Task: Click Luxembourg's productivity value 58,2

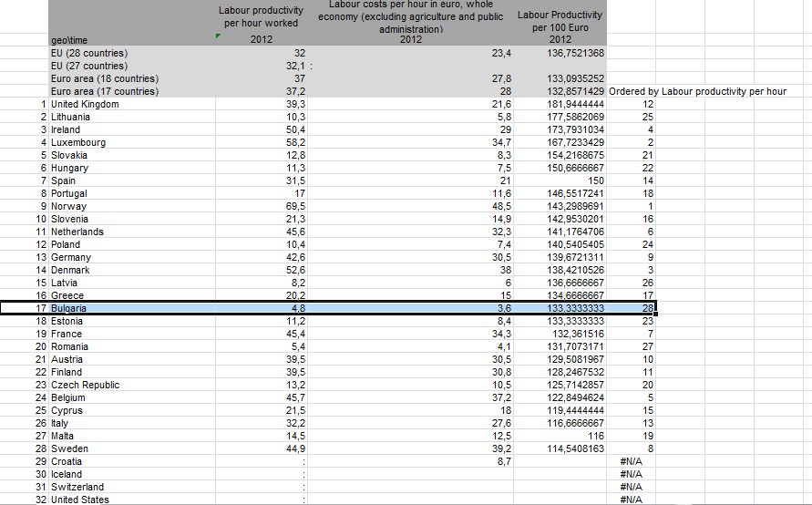Action: (295, 142)
